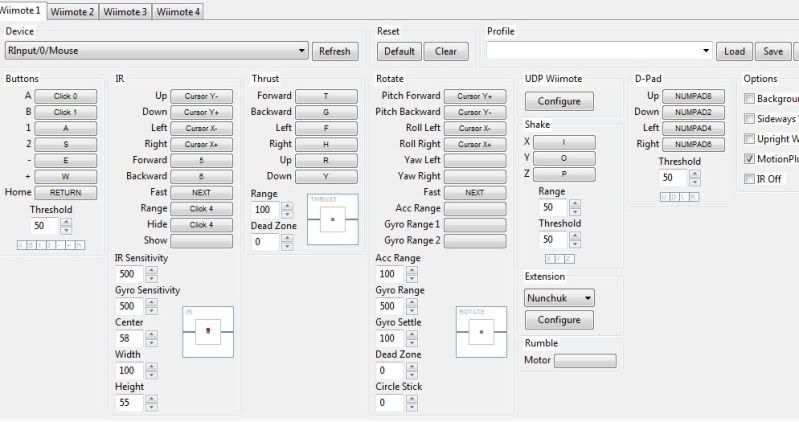Enable the IR Off checkbox
This screenshot has width=799, height=422.
pyautogui.click(x=749, y=178)
